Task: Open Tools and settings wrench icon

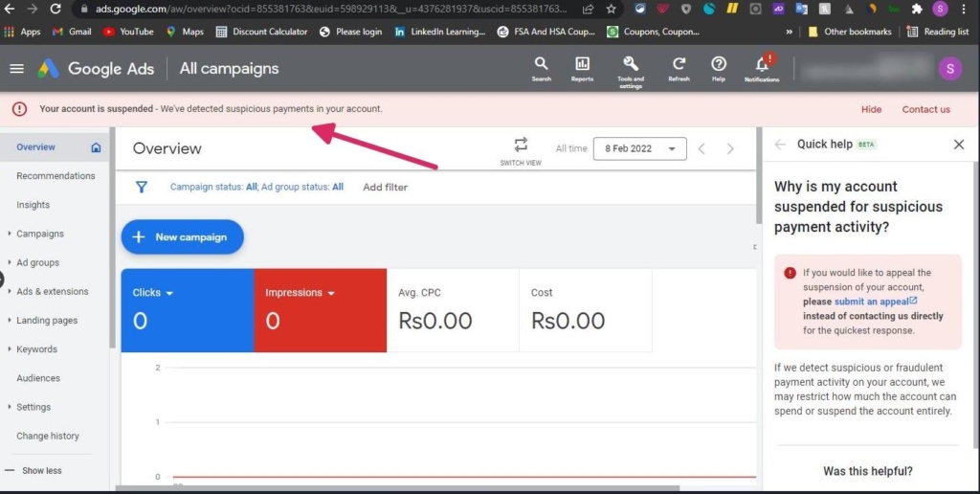Action: 631,65
